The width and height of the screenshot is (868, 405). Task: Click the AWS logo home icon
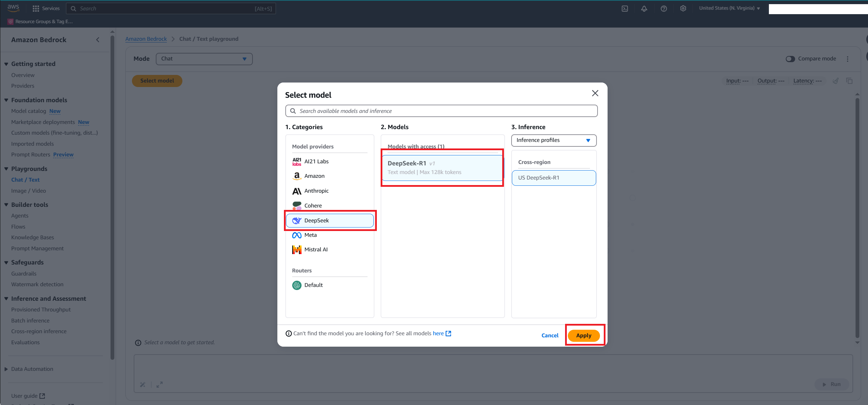pos(13,8)
